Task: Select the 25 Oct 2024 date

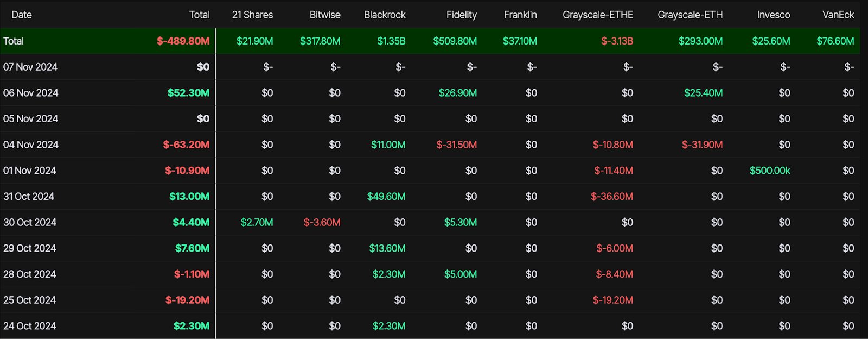Action: [x=29, y=300]
